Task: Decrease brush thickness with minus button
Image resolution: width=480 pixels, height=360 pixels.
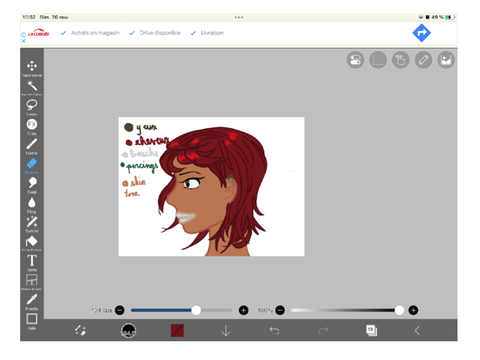Action: point(120,310)
